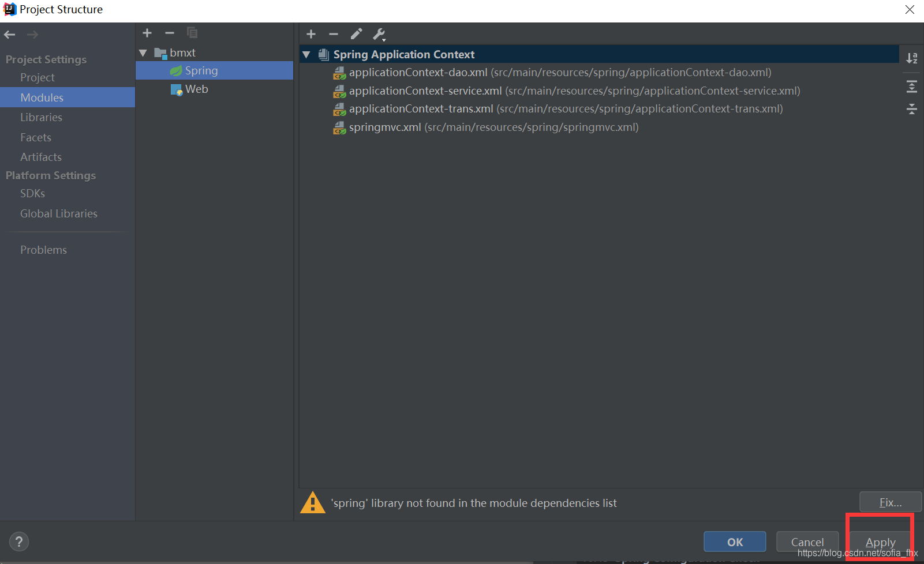The image size is (924, 564).
Task: Click the OK button
Action: click(x=735, y=542)
